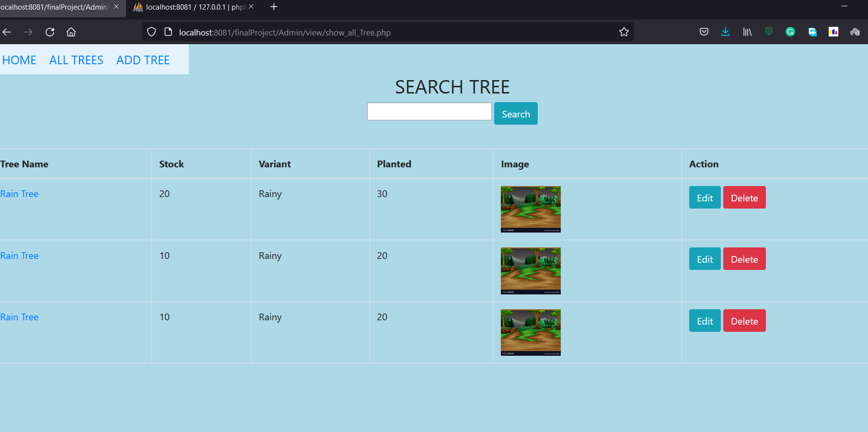The width and height of the screenshot is (868, 432).
Task: Switch to the phpMyAdmin localhost:8081 tab
Action: (x=192, y=7)
